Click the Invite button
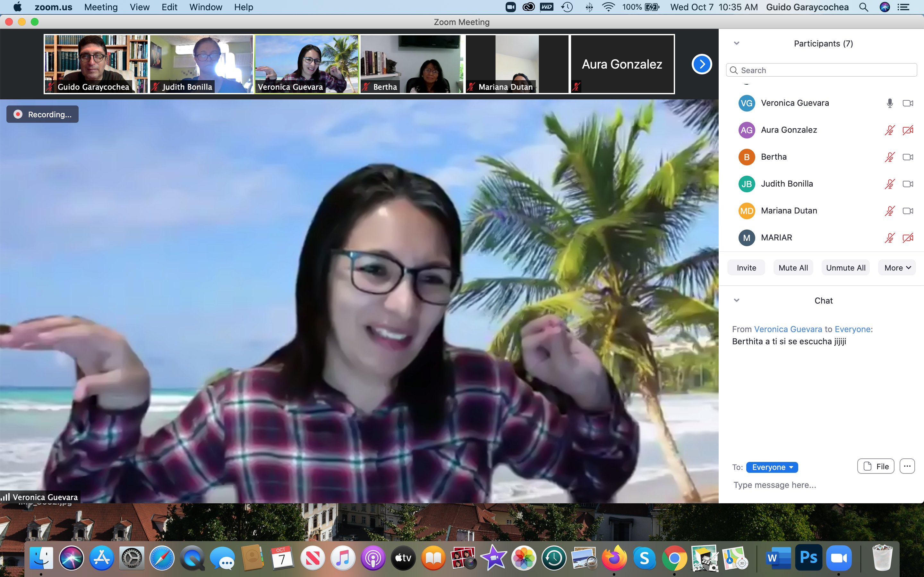 [x=746, y=268]
